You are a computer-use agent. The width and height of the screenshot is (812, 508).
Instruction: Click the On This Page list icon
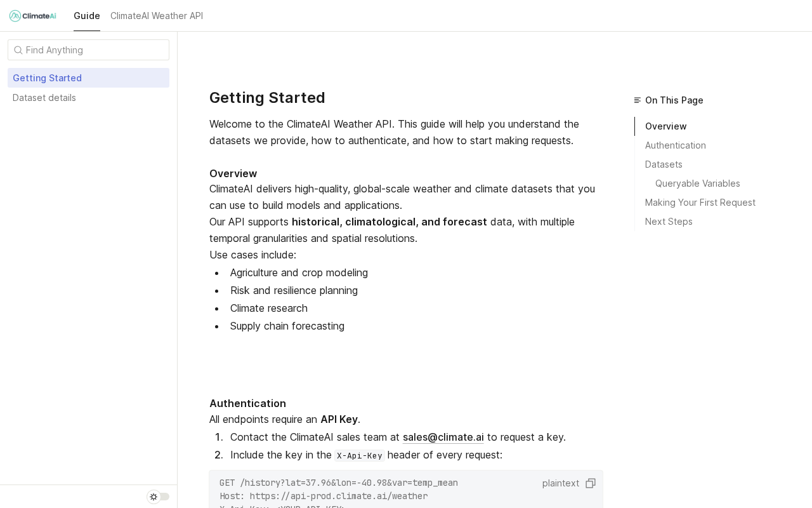(x=638, y=100)
